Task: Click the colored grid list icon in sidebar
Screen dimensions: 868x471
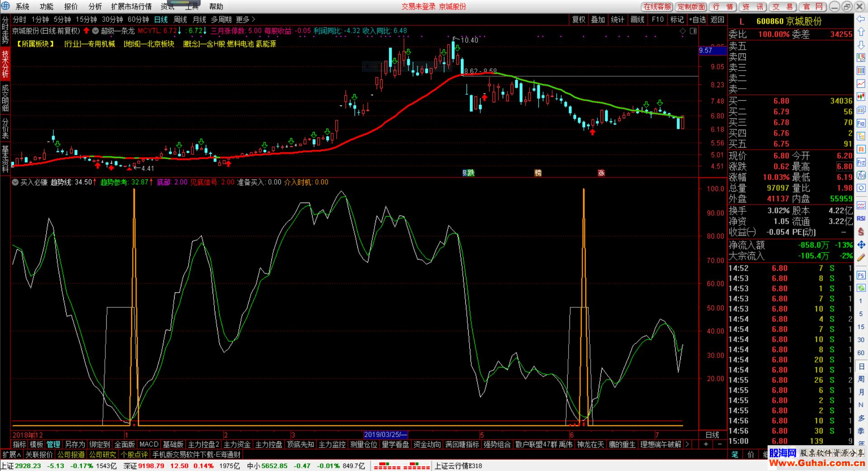Action: click(x=861, y=71)
